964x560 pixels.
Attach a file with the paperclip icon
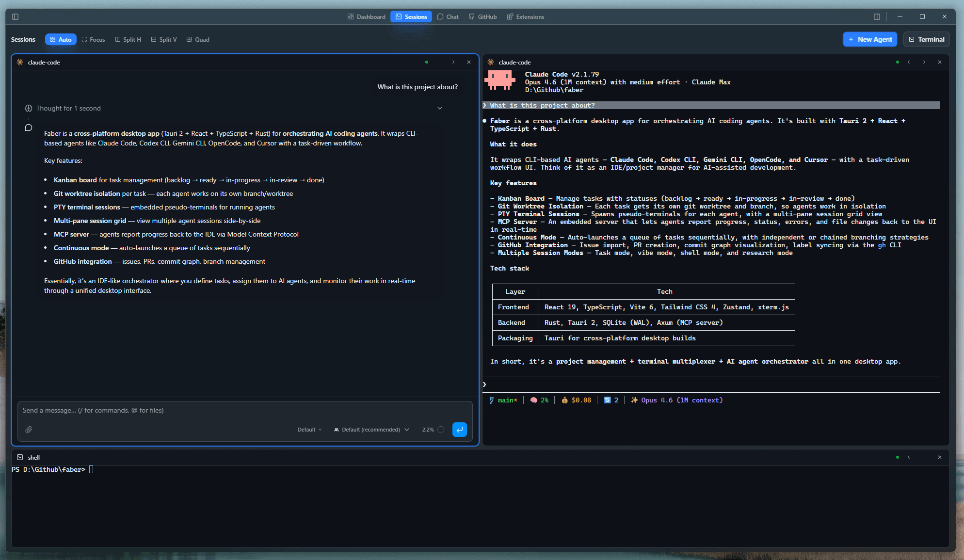click(x=29, y=430)
